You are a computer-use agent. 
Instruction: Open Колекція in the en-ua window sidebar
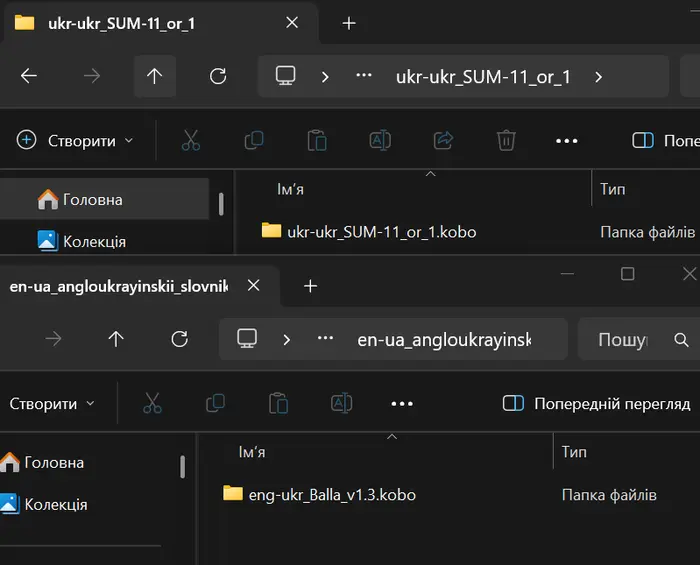coord(44,504)
